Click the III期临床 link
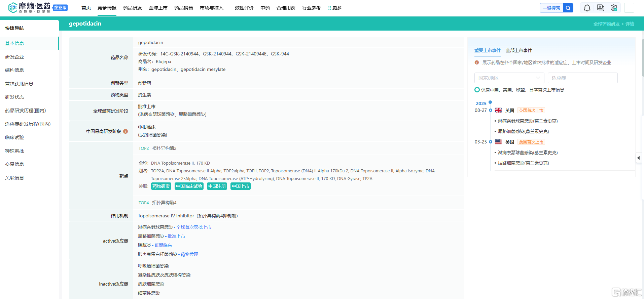Image resolution: width=644 pixels, height=299 pixels. (x=163, y=245)
